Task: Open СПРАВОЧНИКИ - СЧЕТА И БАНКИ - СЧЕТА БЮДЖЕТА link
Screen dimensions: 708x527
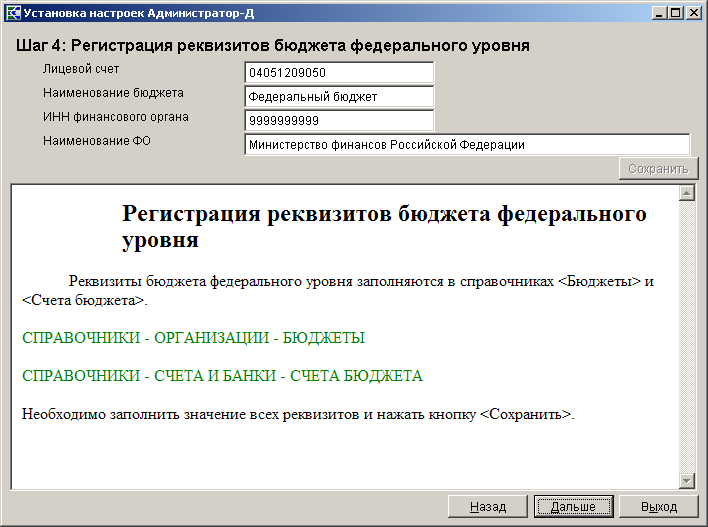Action: pyautogui.click(x=222, y=376)
